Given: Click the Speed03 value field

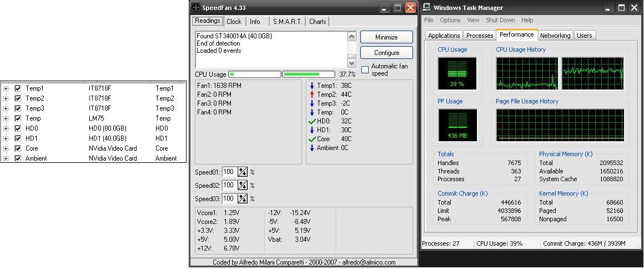Looking at the screenshot, I should pos(230,198).
